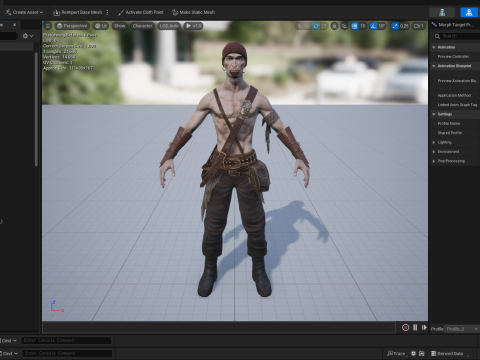Click the red Record animation button
The width and height of the screenshot is (480, 360).
click(x=405, y=328)
